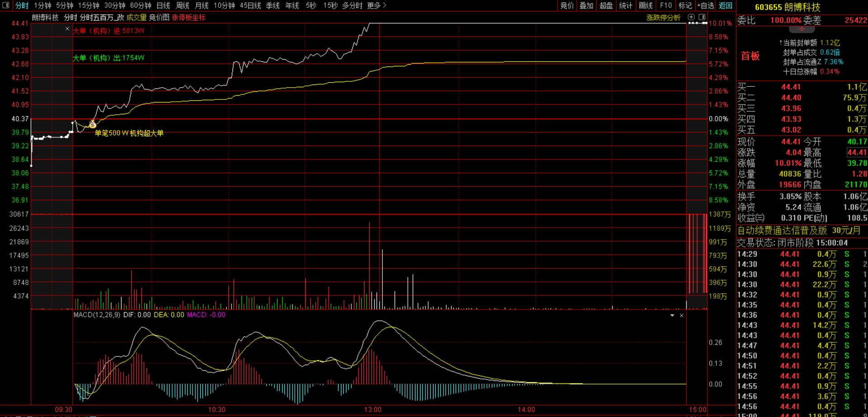Click the 买一 bid row at 44.41
Screen dimensions: 868x417
[x=802, y=87]
